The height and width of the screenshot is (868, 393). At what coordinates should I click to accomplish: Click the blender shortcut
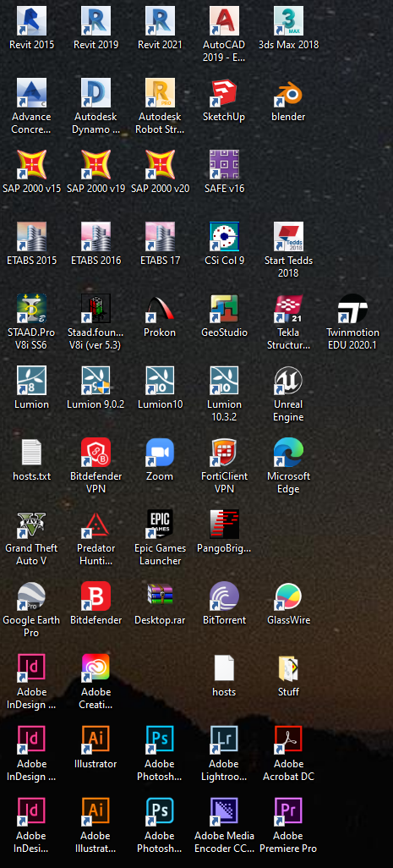pos(288,93)
